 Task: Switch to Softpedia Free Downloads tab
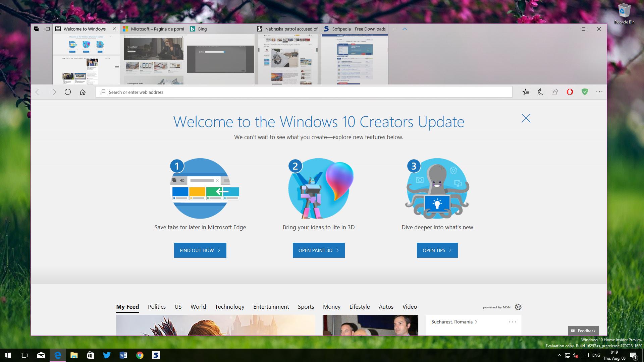click(x=355, y=29)
